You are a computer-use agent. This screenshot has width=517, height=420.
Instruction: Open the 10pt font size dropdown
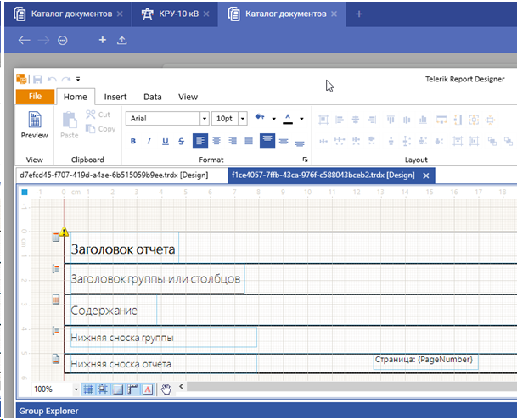[x=243, y=119]
